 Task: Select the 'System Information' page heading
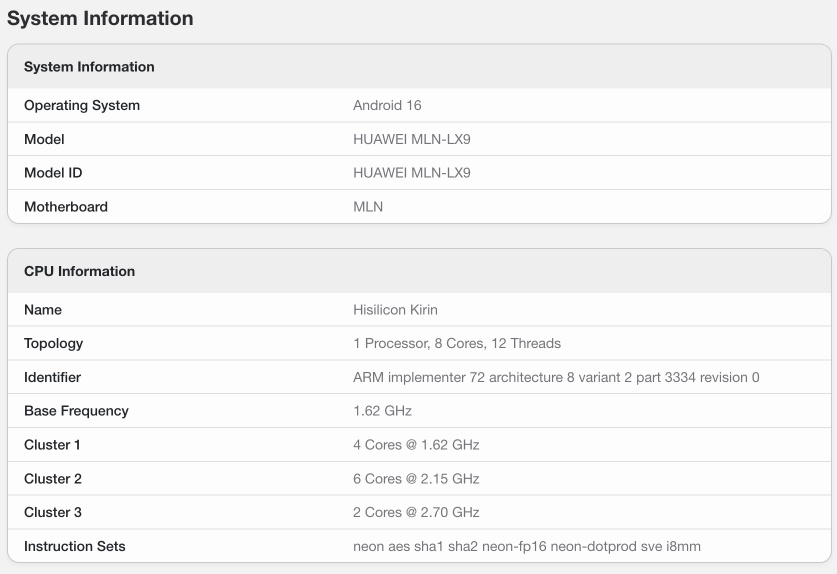coord(100,18)
